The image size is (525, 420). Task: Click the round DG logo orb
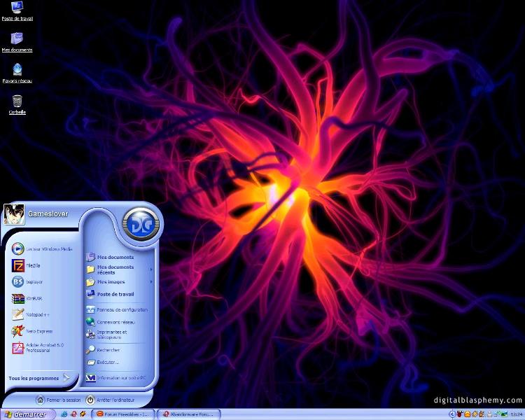tap(141, 225)
